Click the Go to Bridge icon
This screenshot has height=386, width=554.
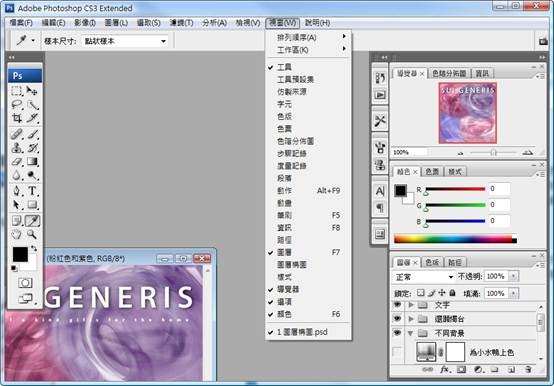[543, 41]
